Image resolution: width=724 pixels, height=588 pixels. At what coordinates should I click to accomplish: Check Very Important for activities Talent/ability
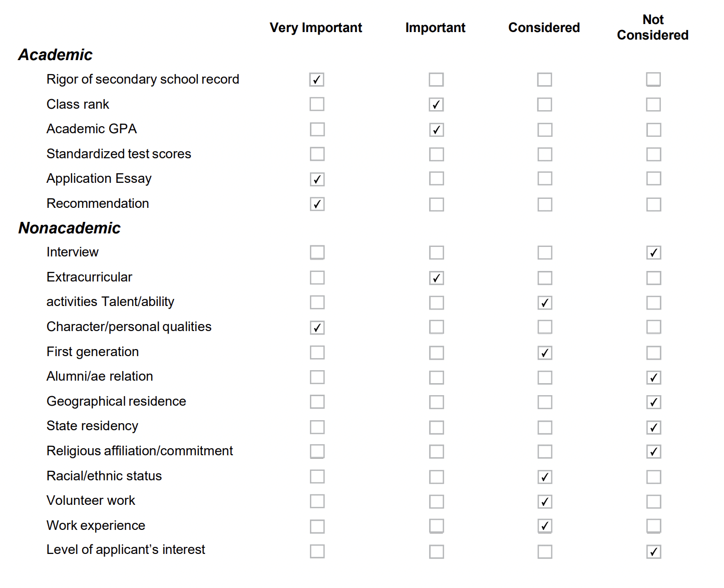coord(317,302)
